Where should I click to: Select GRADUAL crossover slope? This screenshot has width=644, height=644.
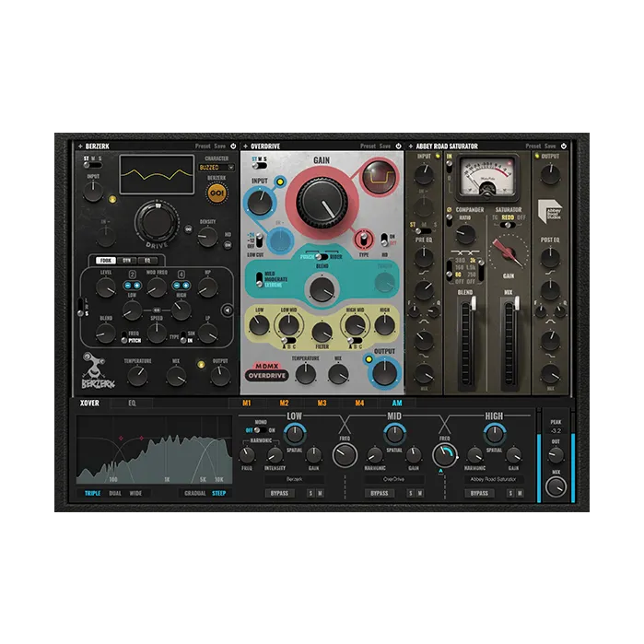pyautogui.click(x=195, y=493)
